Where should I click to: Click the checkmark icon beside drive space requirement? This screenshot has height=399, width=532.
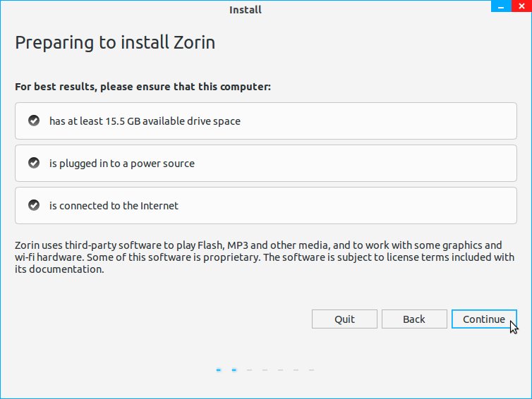(x=33, y=121)
